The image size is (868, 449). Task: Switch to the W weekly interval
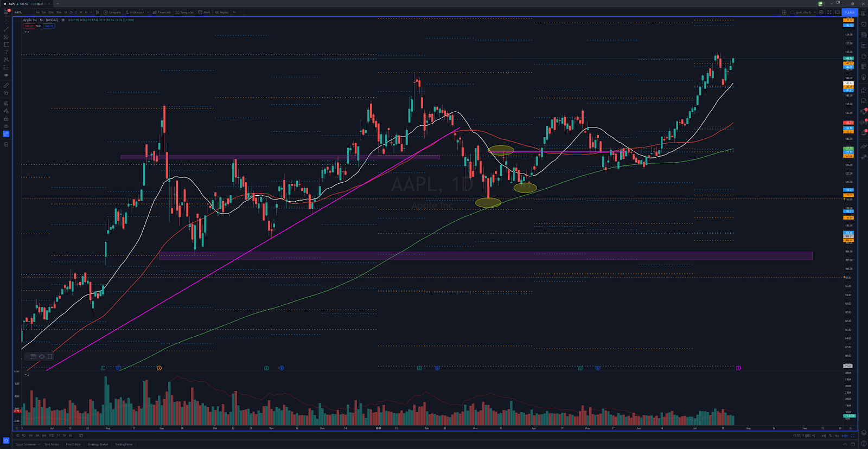coord(81,12)
